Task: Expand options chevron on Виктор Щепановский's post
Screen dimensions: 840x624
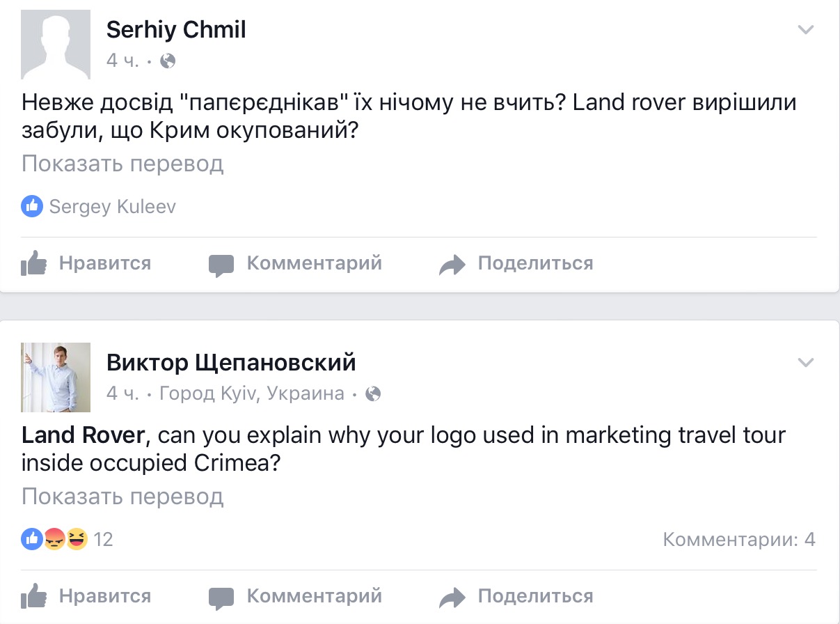Action: 805,363
